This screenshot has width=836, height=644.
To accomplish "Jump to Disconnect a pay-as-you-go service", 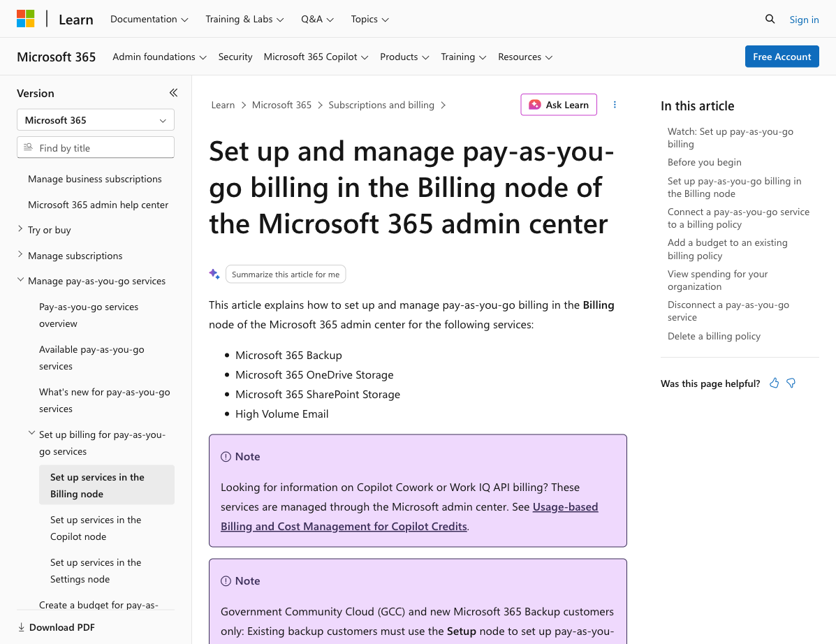I will (x=728, y=311).
